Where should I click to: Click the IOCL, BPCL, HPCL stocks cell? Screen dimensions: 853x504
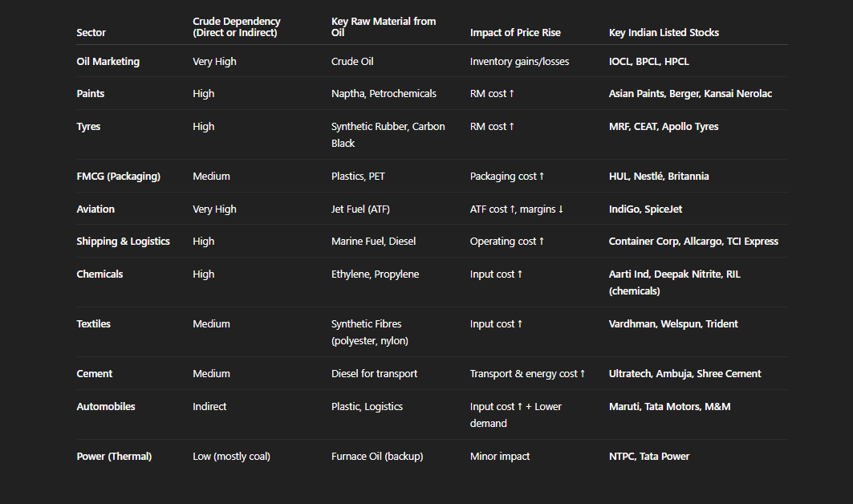click(x=648, y=62)
